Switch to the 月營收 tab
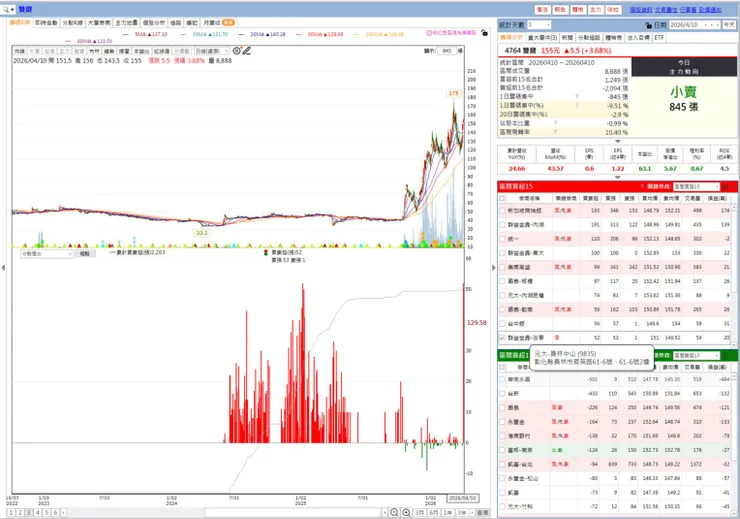Image resolution: width=740 pixels, height=519 pixels. [219, 23]
